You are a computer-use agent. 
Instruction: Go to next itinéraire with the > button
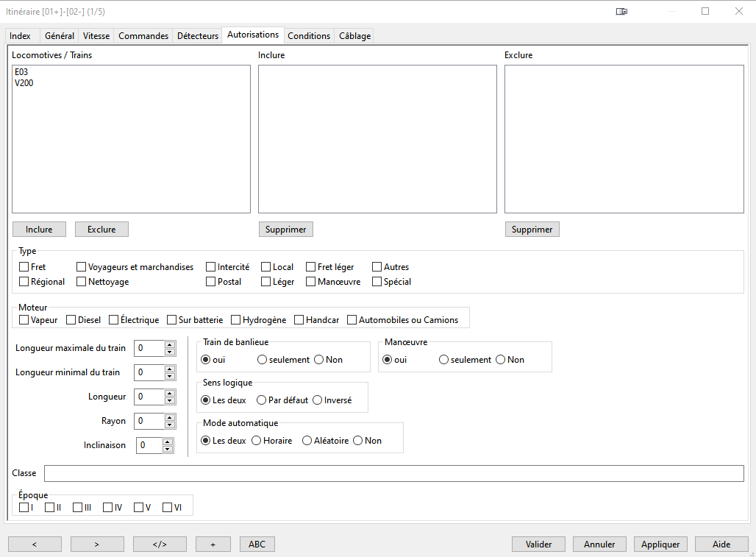coord(97,544)
